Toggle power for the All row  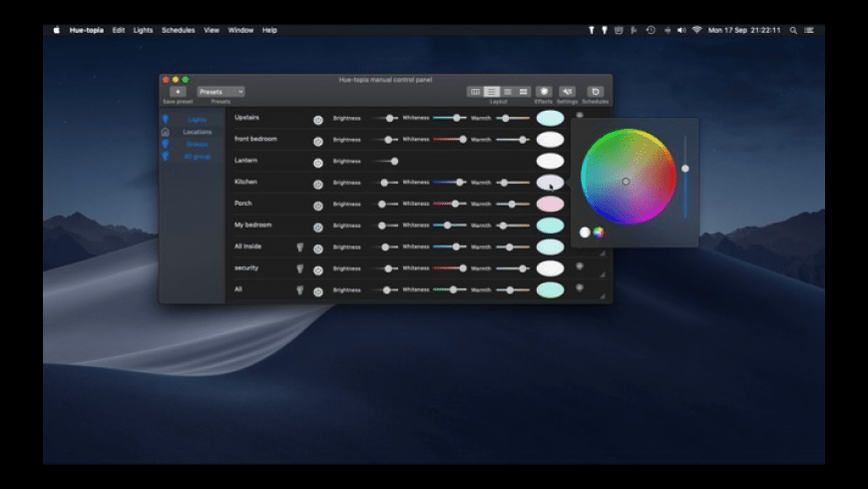pyautogui.click(x=318, y=291)
